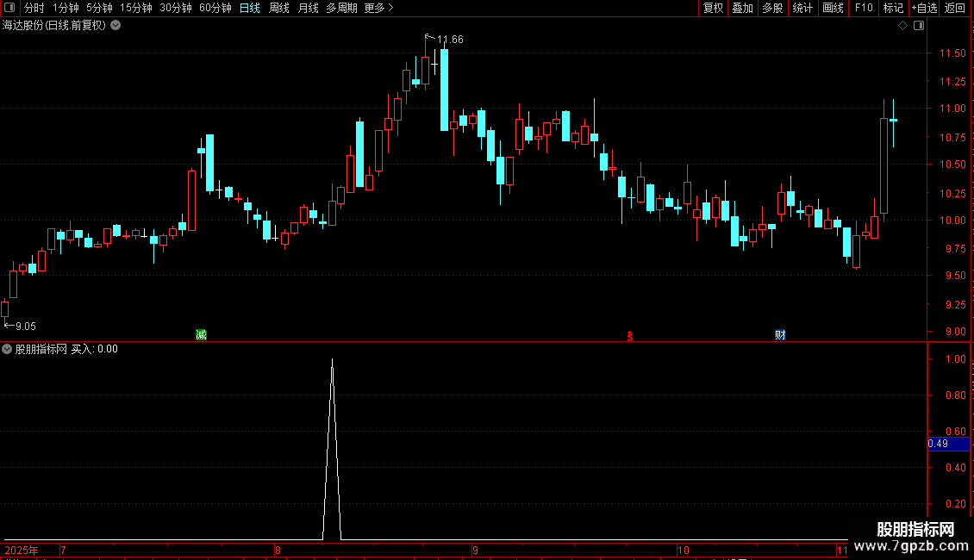Click the 买入: 0.00 indicator value
Viewport: 974px width, 560px height.
pyautogui.click(x=95, y=349)
